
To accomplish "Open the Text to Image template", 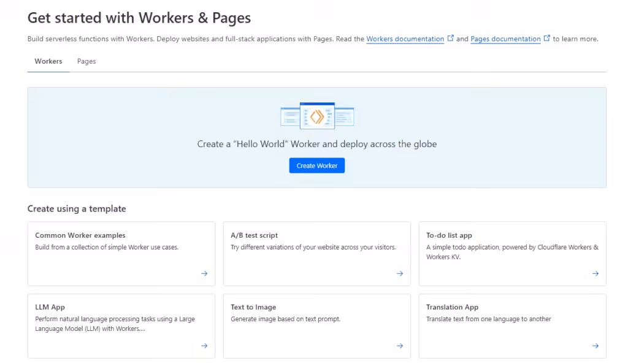I will click(x=316, y=325).
